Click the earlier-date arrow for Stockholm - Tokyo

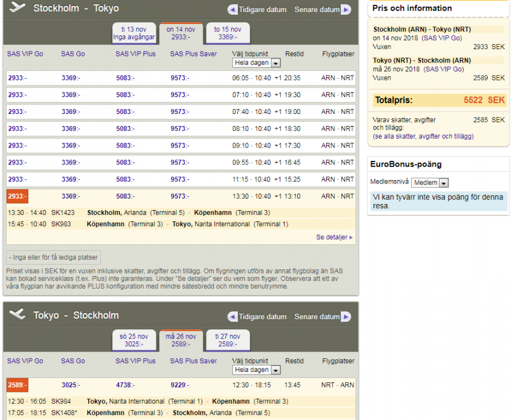232,10
